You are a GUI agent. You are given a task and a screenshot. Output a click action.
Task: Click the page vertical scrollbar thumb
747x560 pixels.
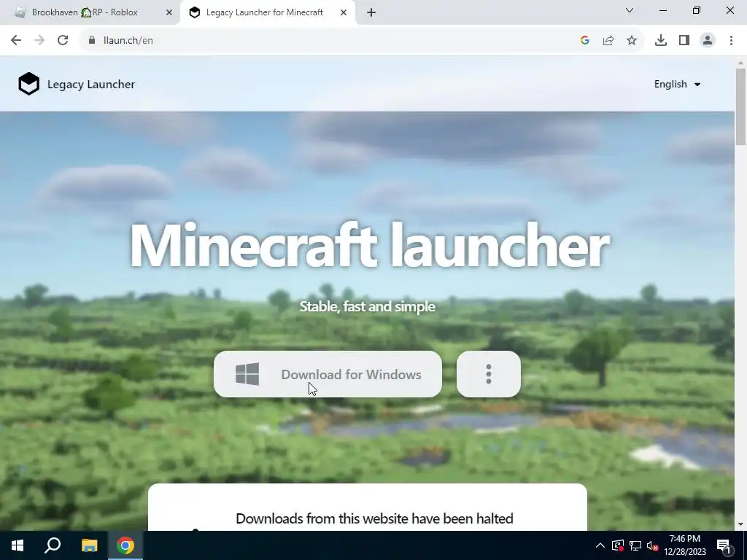point(740,106)
